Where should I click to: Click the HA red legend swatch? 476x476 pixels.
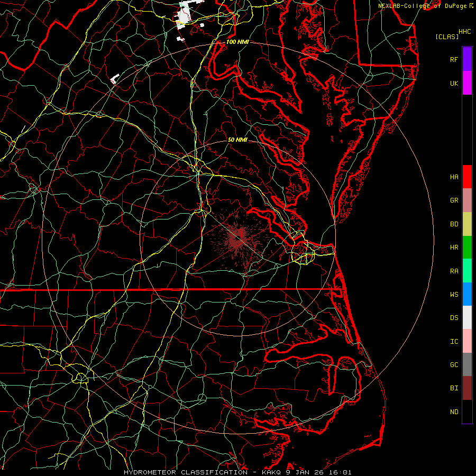467,177
